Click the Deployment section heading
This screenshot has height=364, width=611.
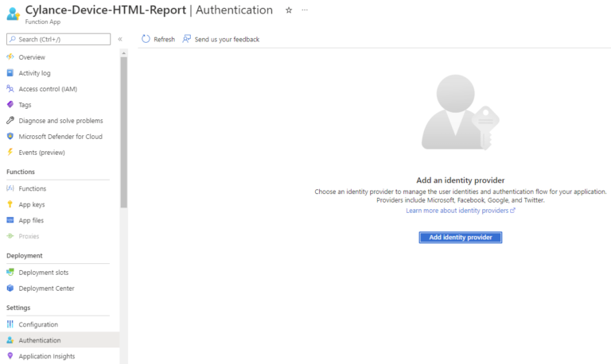pyautogui.click(x=25, y=255)
